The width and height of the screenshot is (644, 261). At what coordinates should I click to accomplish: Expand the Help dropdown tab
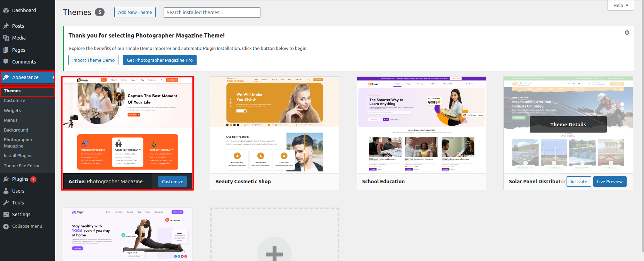coord(621,6)
